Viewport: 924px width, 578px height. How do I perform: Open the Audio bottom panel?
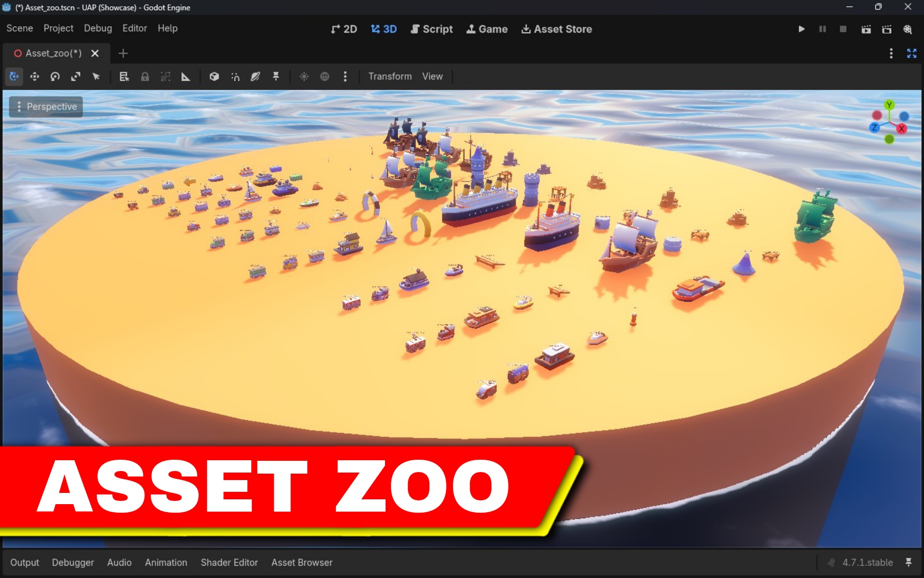point(119,562)
